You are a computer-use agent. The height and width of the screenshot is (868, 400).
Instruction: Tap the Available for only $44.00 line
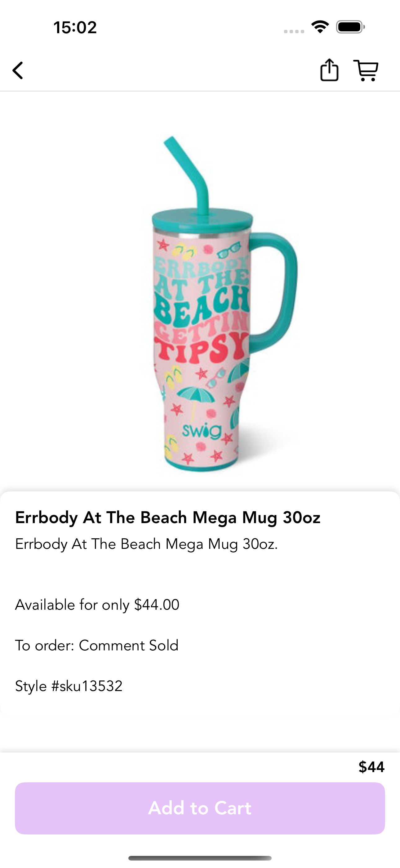point(97,604)
